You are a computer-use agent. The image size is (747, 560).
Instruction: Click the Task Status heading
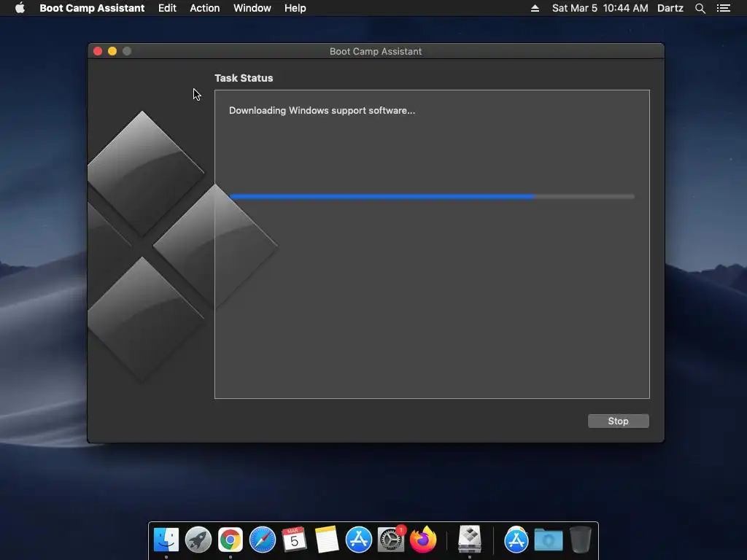click(x=244, y=78)
